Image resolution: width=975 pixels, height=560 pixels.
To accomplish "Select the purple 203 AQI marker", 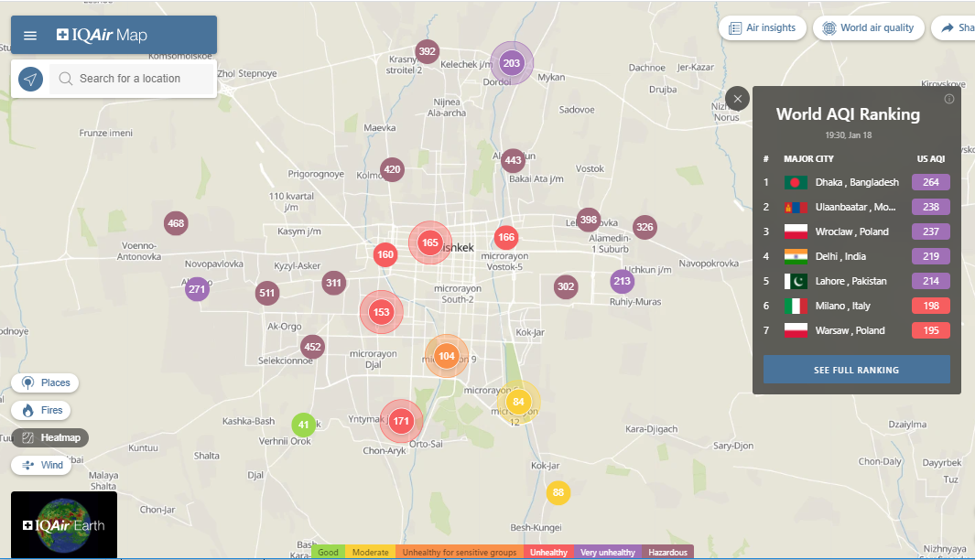I will (512, 63).
